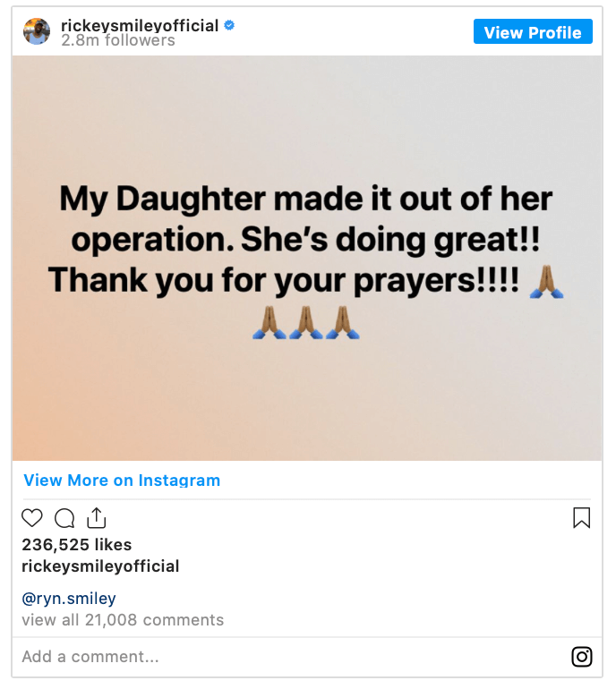Image resolution: width=616 pixels, height=689 pixels.
Task: Click the blue verified badge
Action: (x=229, y=26)
